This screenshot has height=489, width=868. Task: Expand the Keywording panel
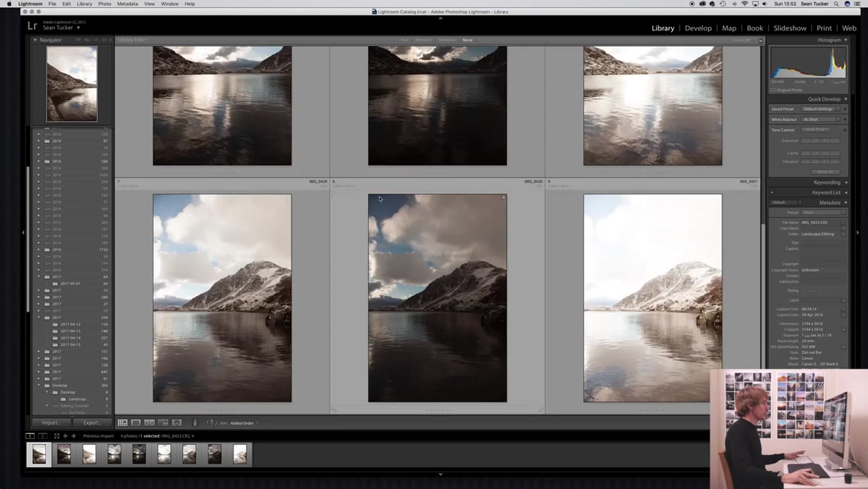pyautogui.click(x=846, y=182)
